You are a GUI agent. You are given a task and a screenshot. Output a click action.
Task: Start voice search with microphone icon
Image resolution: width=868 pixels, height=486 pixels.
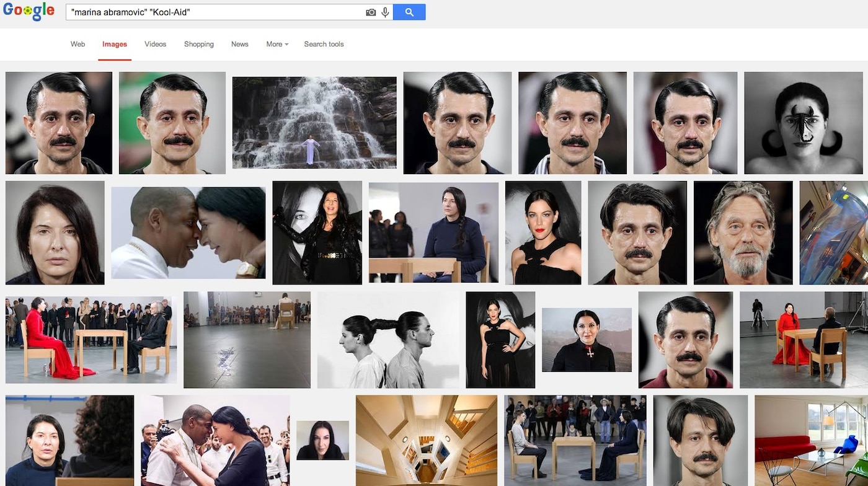point(385,12)
